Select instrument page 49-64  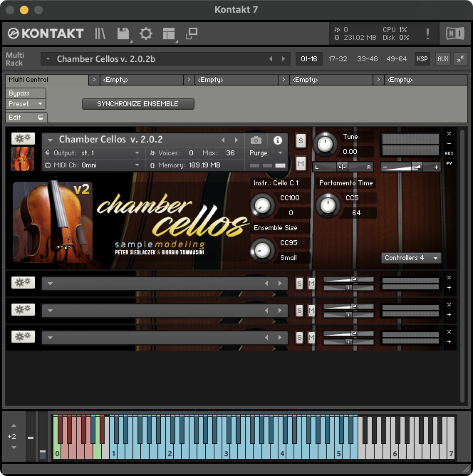point(396,59)
